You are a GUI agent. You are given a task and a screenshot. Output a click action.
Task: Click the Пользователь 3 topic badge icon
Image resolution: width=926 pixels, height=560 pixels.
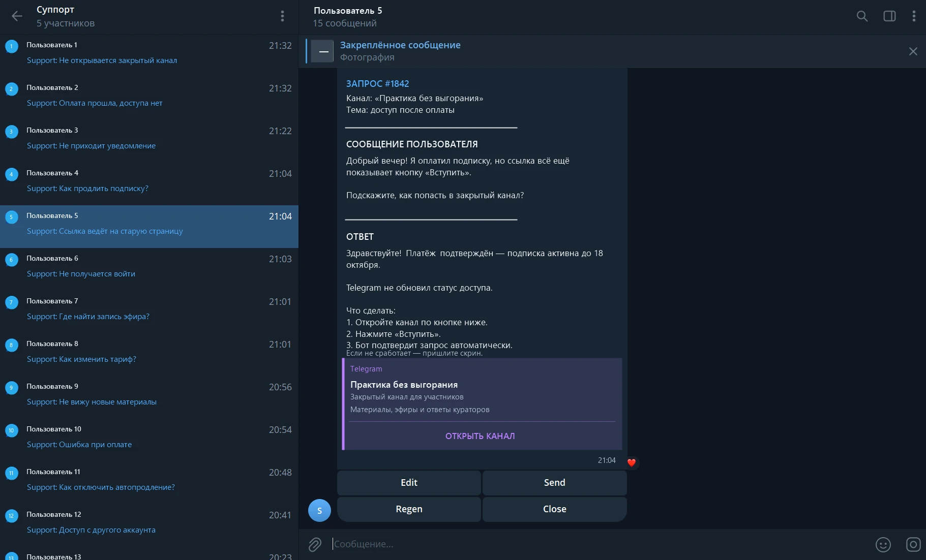click(11, 132)
